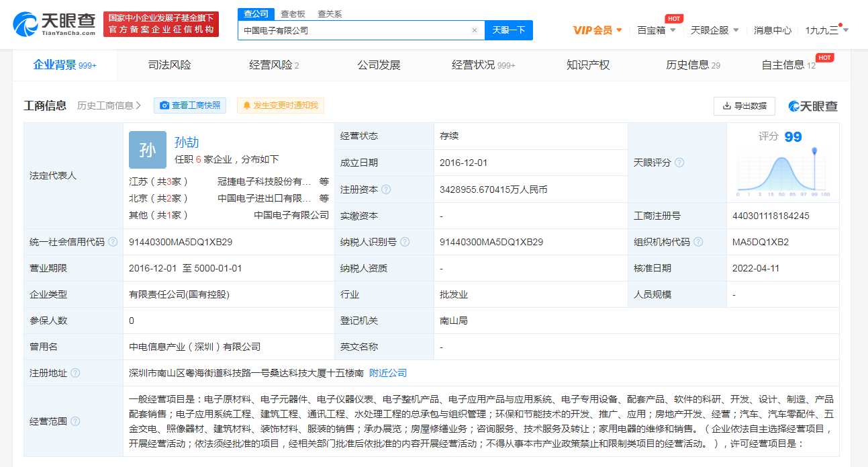This screenshot has height=467, width=868.
Task: Select the 历史信息 tab
Action: point(693,65)
